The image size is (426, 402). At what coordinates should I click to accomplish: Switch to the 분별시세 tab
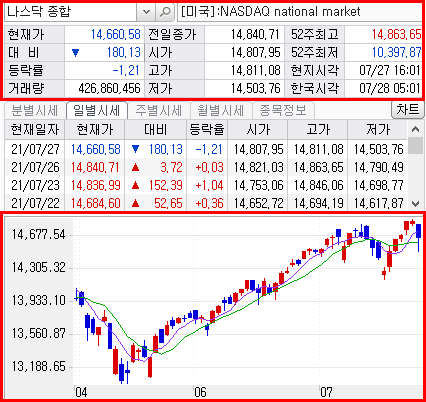35,110
